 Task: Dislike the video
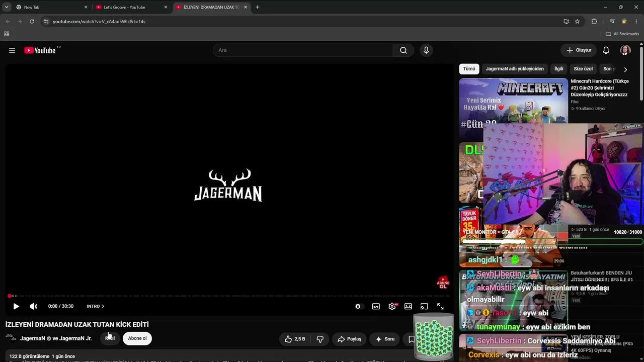click(320, 339)
